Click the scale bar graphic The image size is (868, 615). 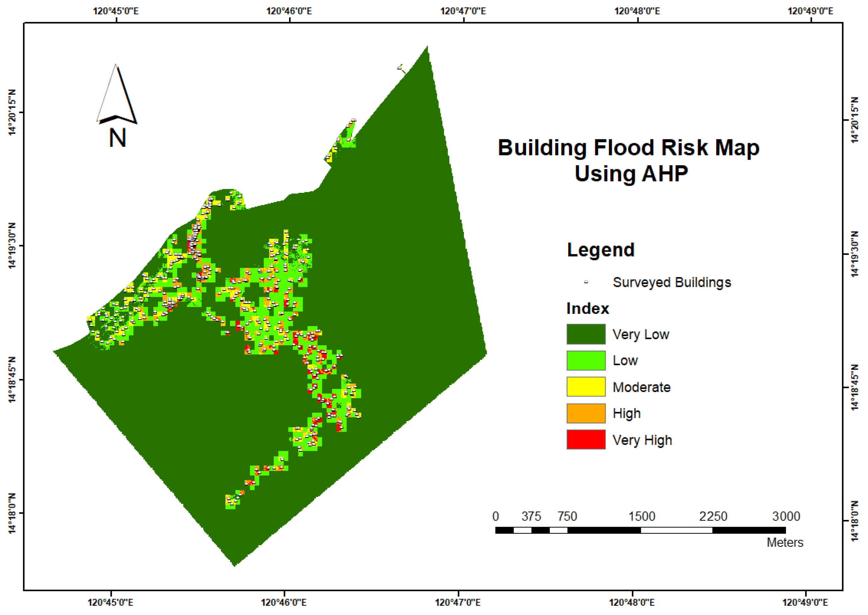tap(640, 530)
